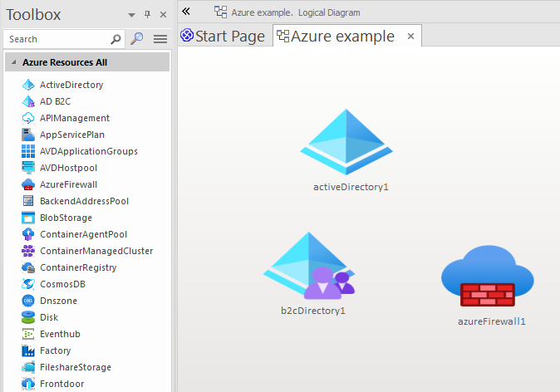Switch to the Start Page tab
The height and width of the screenshot is (392, 560).
point(223,36)
